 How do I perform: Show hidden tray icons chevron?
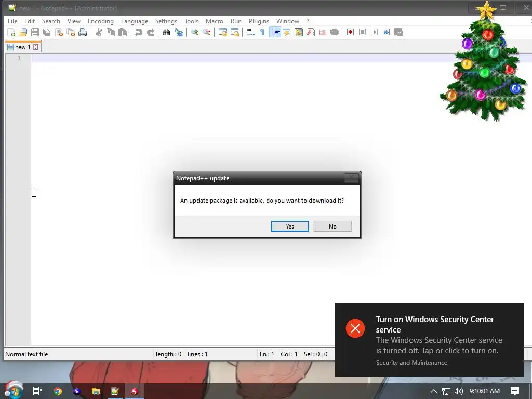[434, 391]
